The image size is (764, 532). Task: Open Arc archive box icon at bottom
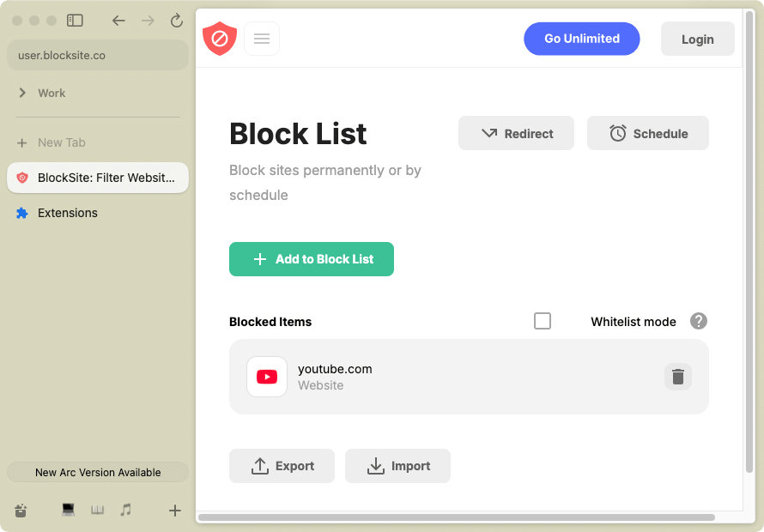[x=21, y=510]
